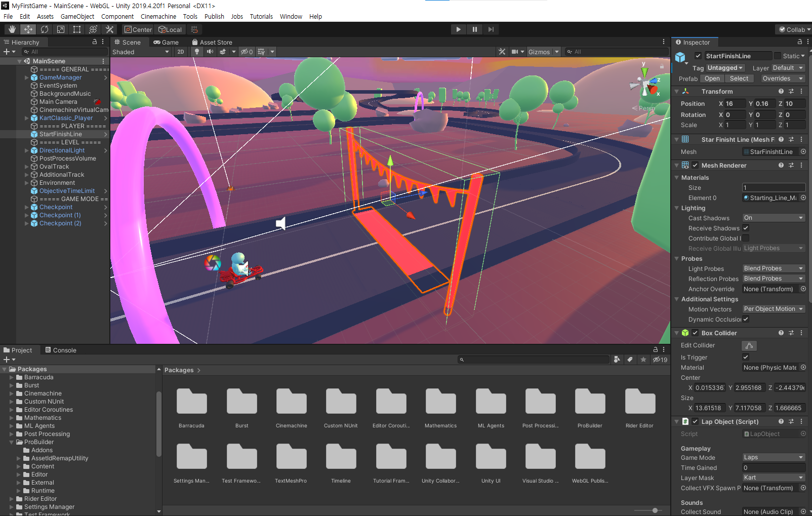Screen dimensions: 812x516
Task: Disable Box Collider component checkbox
Action: click(x=695, y=333)
